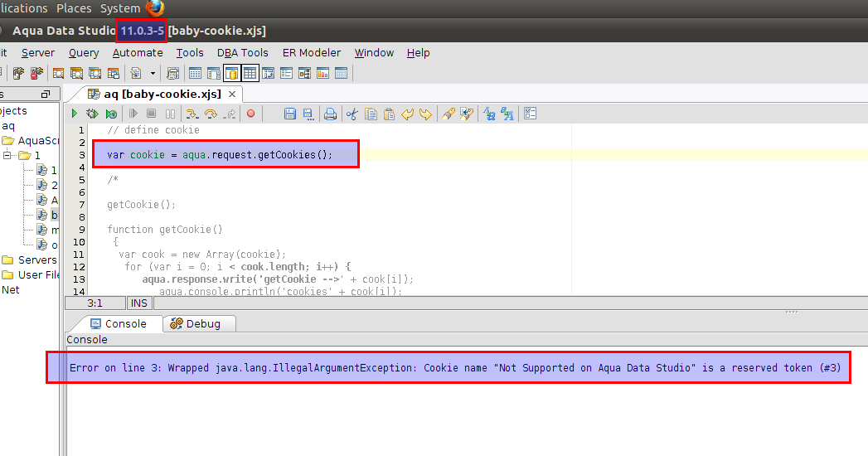
Task: Undo with the left yellow arrow icon
Action: pyautogui.click(x=407, y=114)
